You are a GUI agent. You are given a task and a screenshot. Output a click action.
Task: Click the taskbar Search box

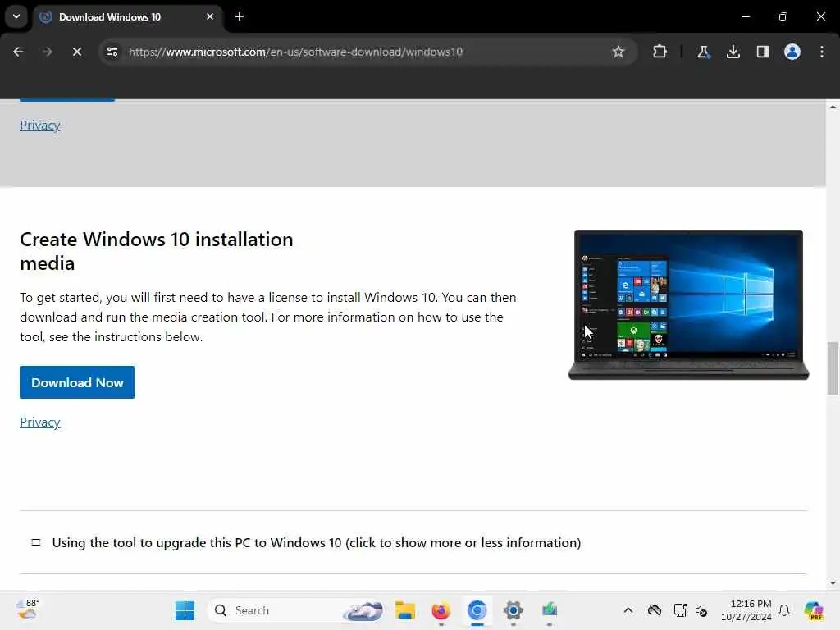click(296, 610)
